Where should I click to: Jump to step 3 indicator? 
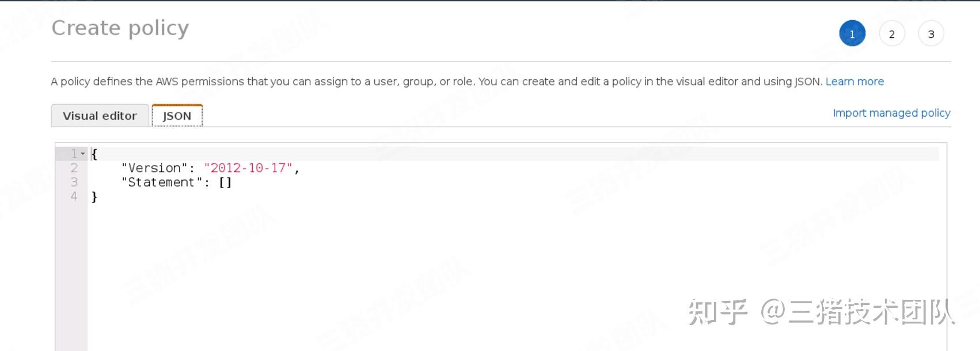(930, 34)
